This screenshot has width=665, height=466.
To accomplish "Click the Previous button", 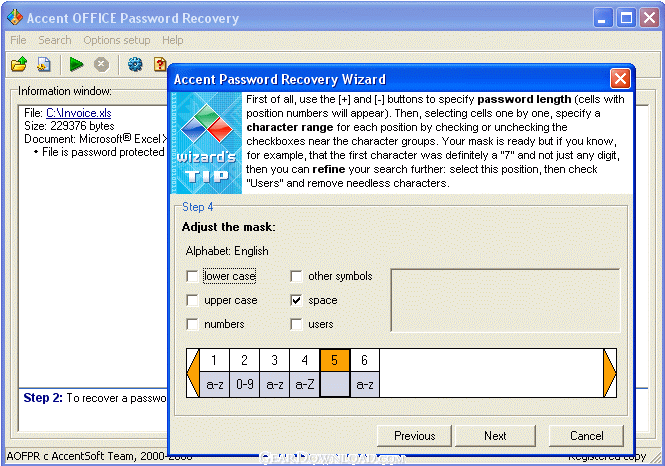I will pos(414,436).
